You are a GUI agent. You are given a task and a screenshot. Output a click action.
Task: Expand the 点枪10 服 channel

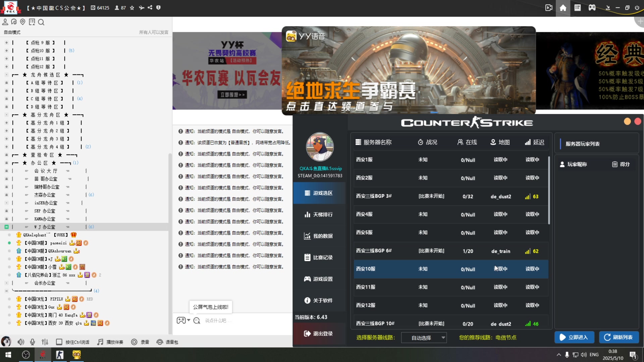pos(6,51)
